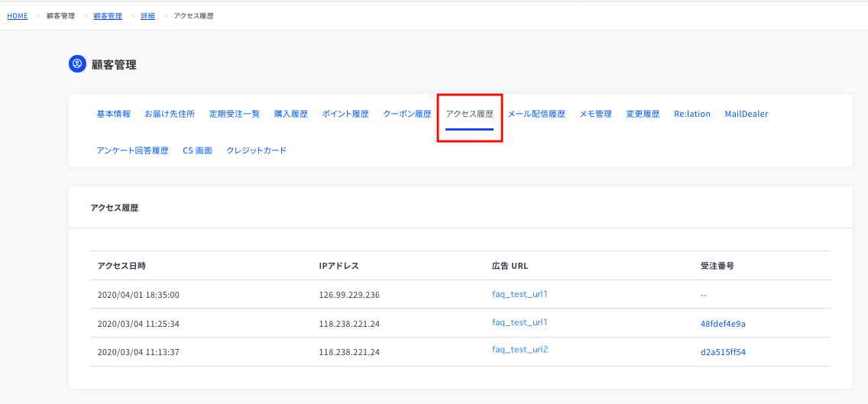Switch to ポイント履歴 tab
The width and height of the screenshot is (868, 404).
click(x=345, y=114)
